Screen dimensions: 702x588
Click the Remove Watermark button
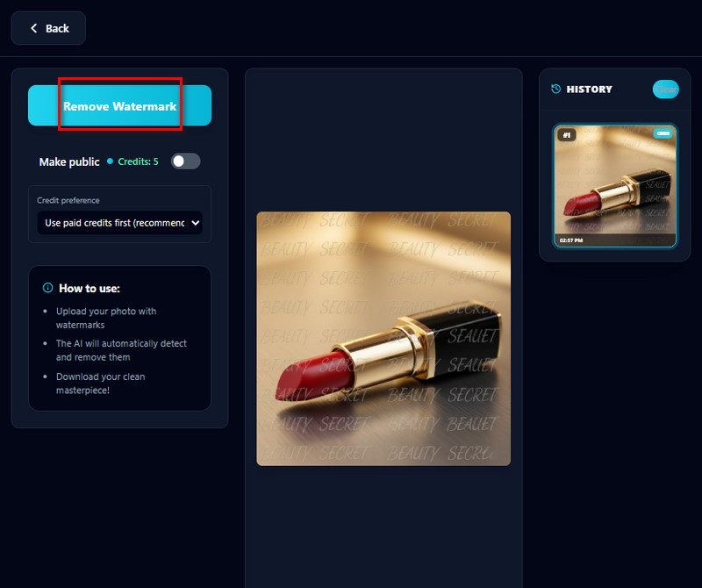click(119, 105)
